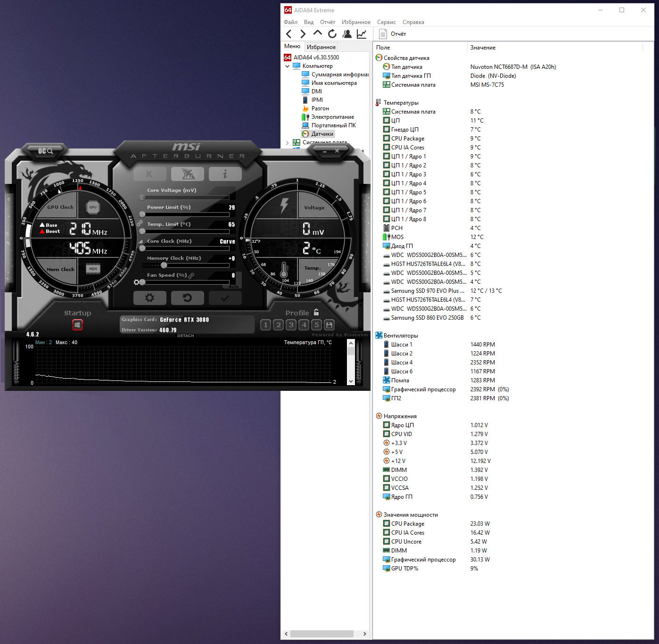The width and height of the screenshot is (659, 644).
Task: Click the Kombustor K button
Action: (x=149, y=174)
